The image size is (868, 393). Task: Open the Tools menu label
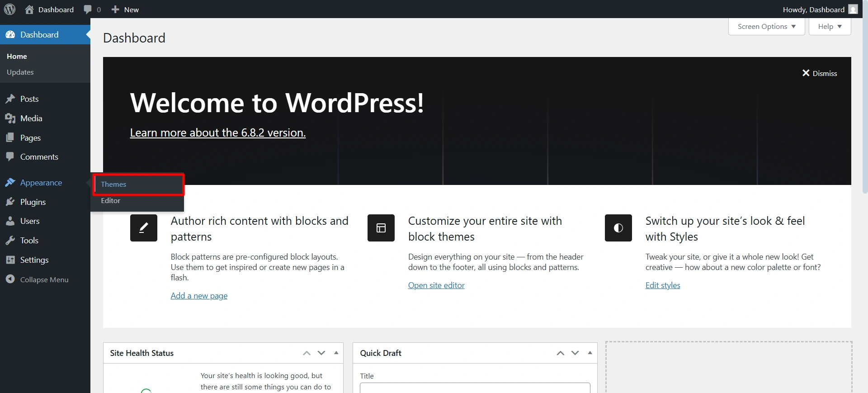point(29,241)
